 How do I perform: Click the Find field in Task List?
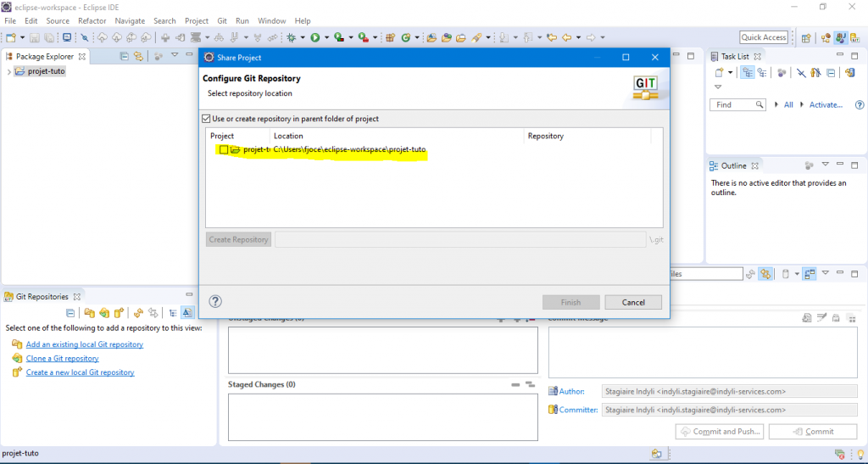click(737, 104)
